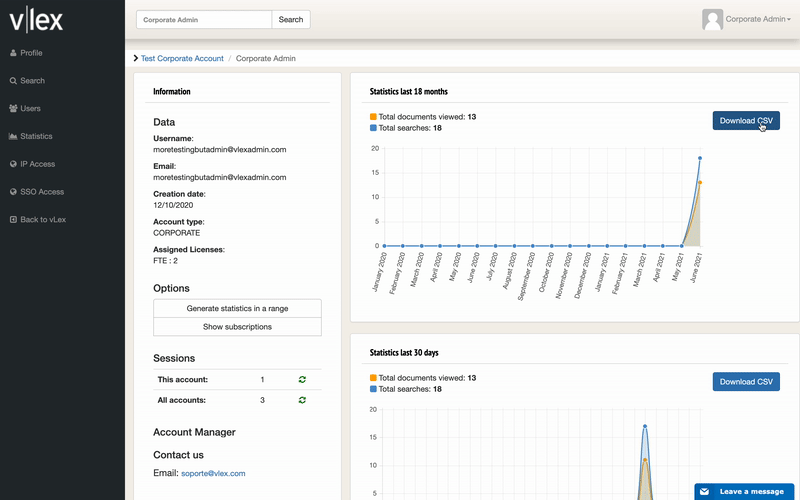Image resolution: width=800 pixels, height=500 pixels.
Task: Click the June 2021 searches data point
Action: (x=699, y=158)
